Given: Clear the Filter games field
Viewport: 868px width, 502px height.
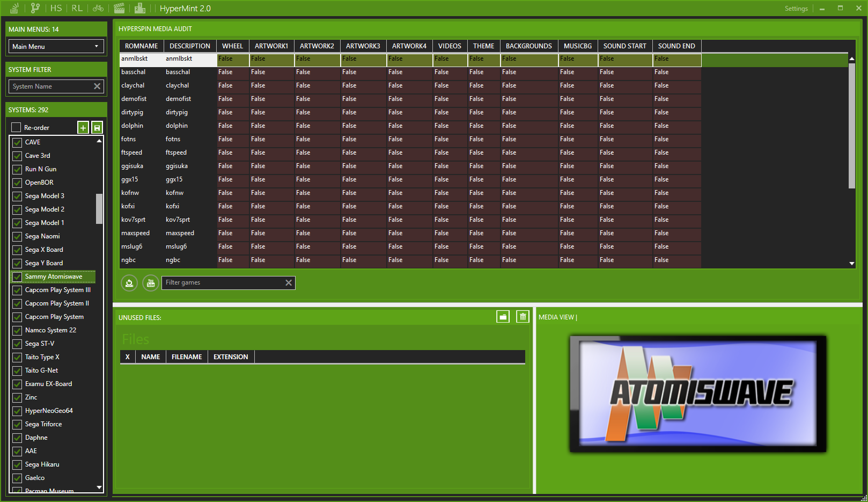Looking at the screenshot, I should click(x=289, y=283).
